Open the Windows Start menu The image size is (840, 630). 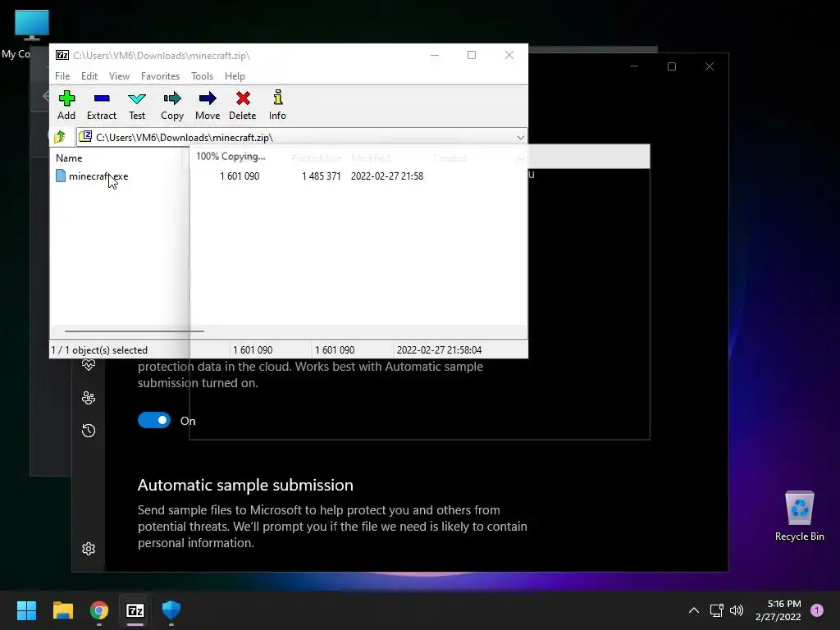point(26,610)
